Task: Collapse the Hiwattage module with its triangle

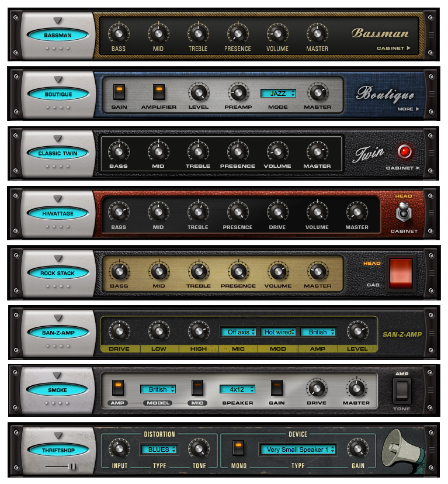Action: [x=58, y=199]
